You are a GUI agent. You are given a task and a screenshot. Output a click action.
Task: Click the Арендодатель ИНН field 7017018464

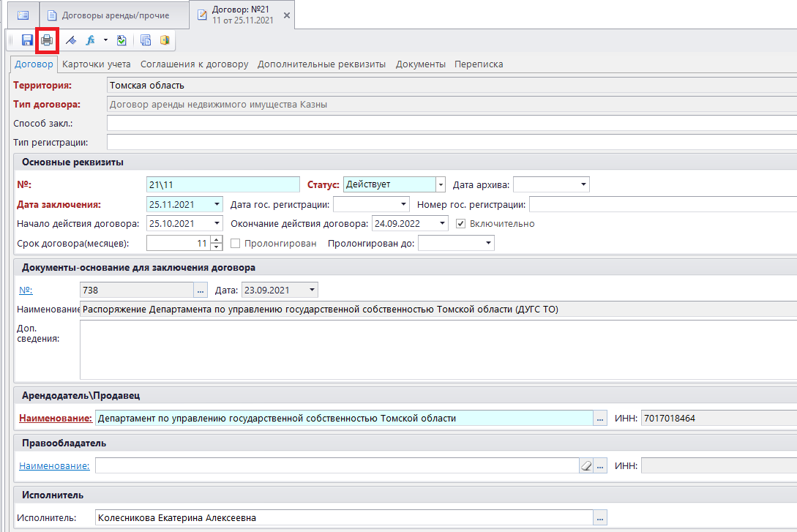[719, 418]
